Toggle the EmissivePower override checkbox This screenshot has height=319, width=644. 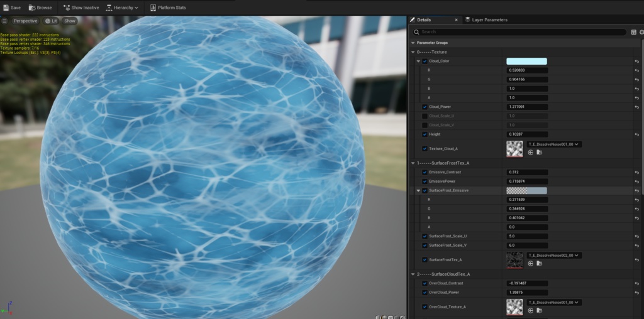point(425,181)
